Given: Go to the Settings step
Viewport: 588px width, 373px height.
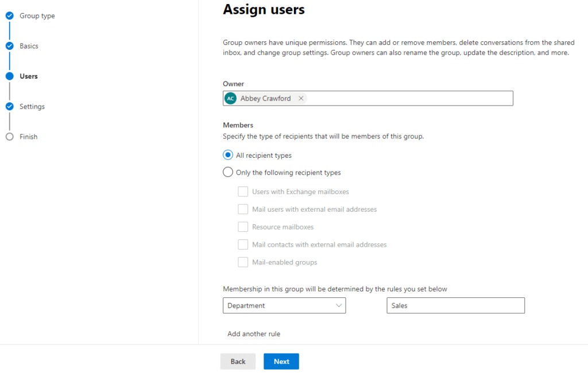Looking at the screenshot, I should (x=32, y=107).
